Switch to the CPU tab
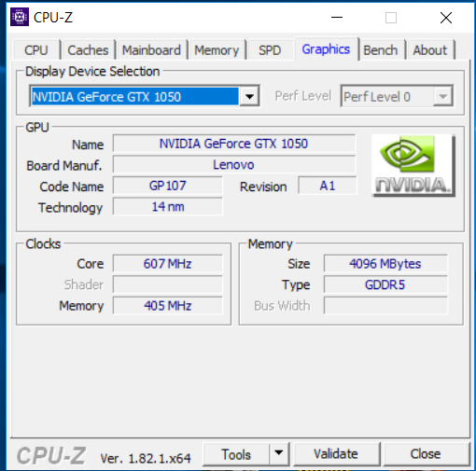 point(36,50)
